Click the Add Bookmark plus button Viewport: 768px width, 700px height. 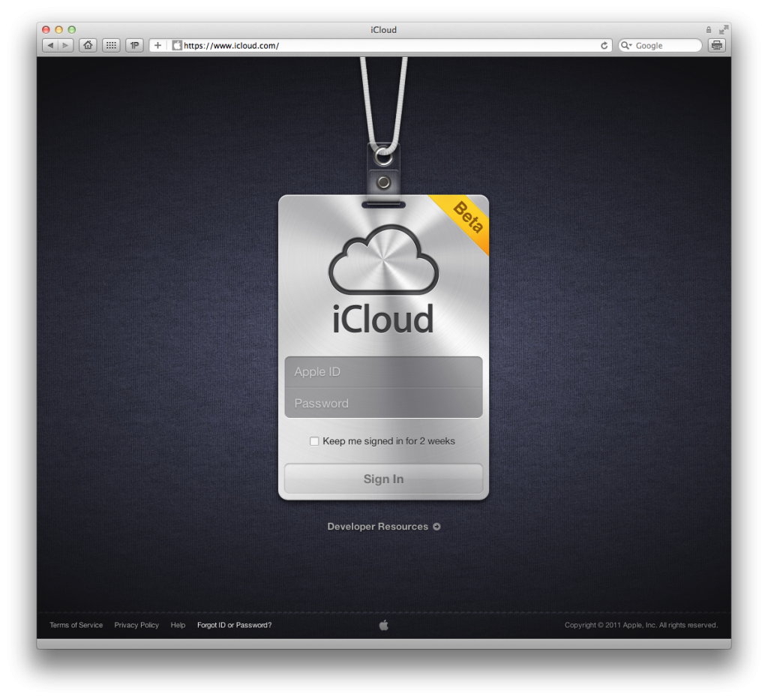[x=157, y=46]
